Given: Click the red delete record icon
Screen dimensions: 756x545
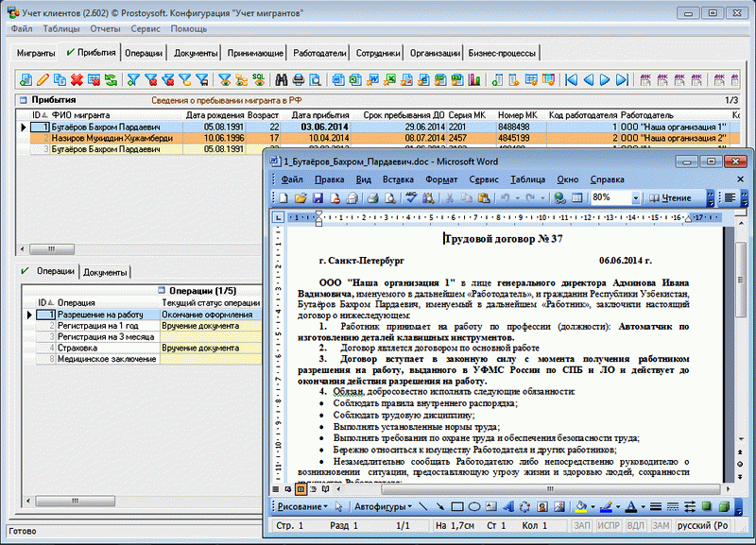Looking at the screenshot, I should click(x=77, y=79).
